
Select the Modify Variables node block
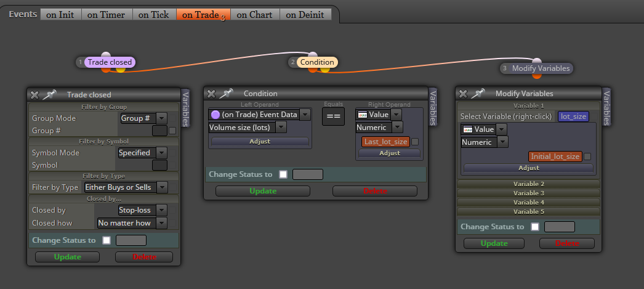pyautogui.click(x=541, y=68)
